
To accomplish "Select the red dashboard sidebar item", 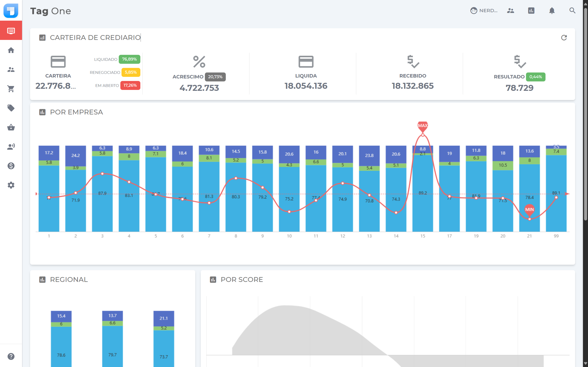I will coord(11,31).
